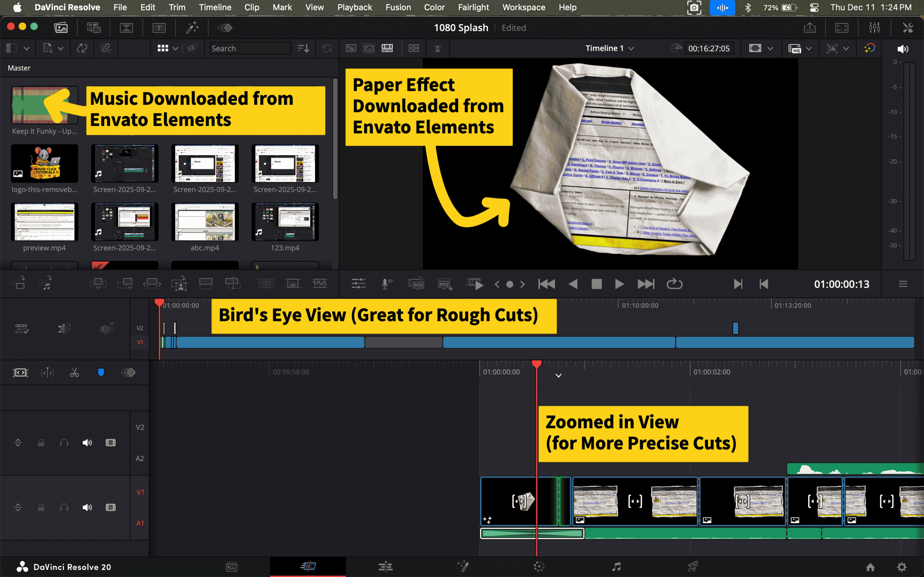The width and height of the screenshot is (924, 577).
Task: Open the Titles panel icon
Action: 159,27
